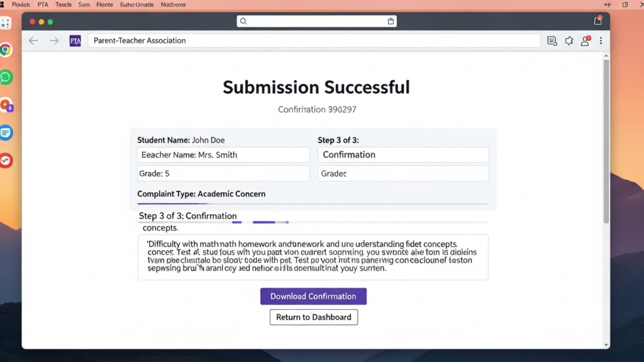Click the PTA favicon beside the address bar
The width and height of the screenshot is (644, 362).
[x=75, y=40]
